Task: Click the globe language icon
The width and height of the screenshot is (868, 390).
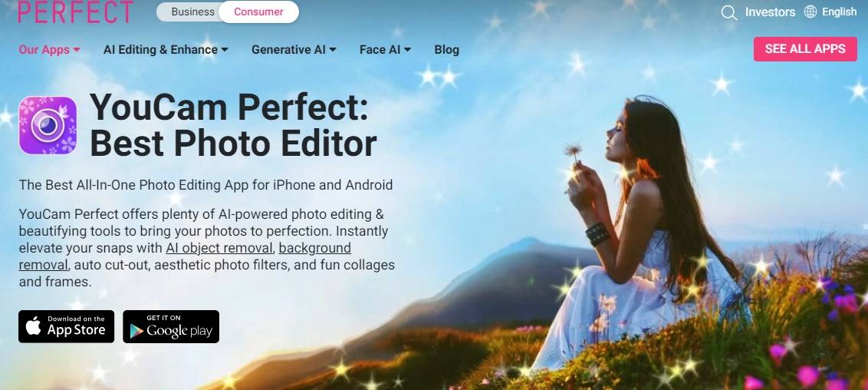Action: coord(810,12)
